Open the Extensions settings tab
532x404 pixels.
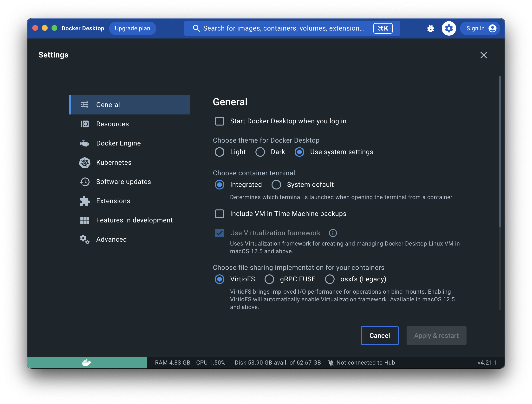(130, 201)
